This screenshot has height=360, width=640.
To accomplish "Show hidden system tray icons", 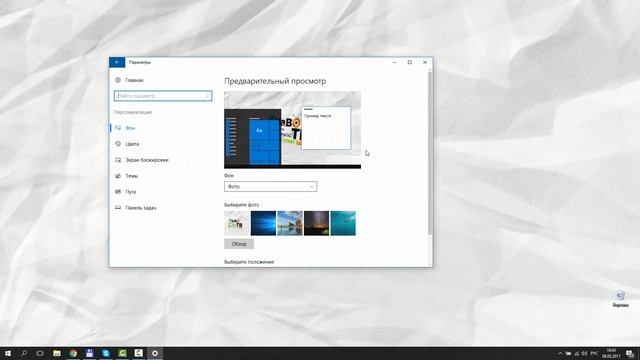I will [560, 353].
